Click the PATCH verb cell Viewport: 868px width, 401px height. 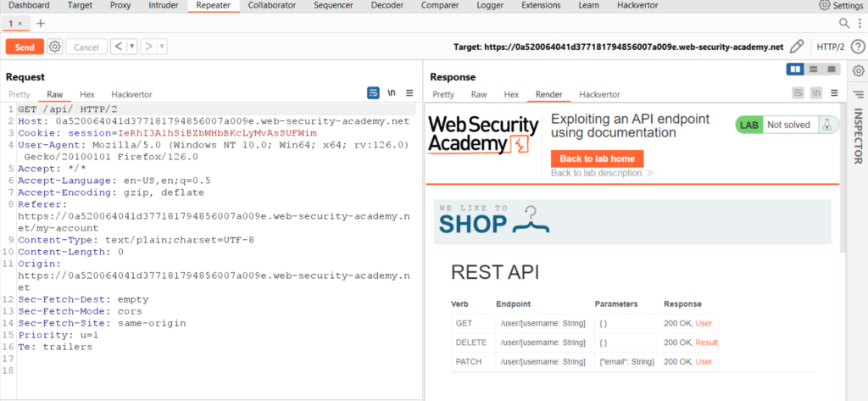[471, 362]
